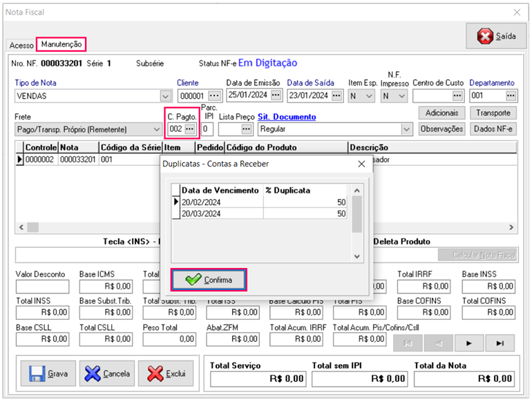Click the Exclui delete button
The height and width of the screenshot is (402, 532).
click(166, 374)
